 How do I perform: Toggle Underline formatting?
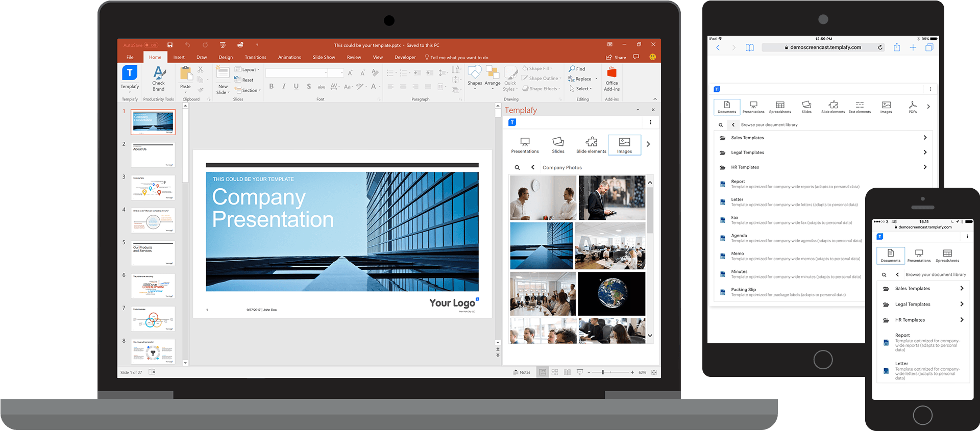click(296, 86)
